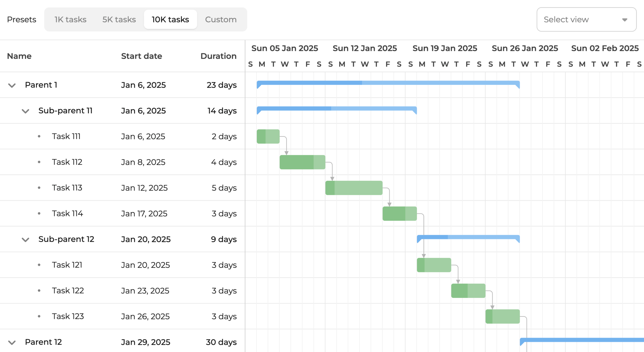Collapse the Parent 12 chevron

click(x=12, y=342)
